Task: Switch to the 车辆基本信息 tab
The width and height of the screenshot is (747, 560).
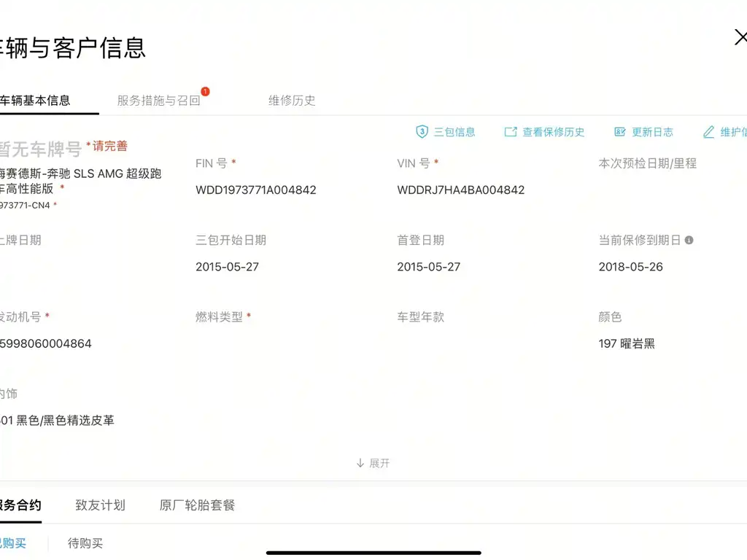Action: coord(35,101)
